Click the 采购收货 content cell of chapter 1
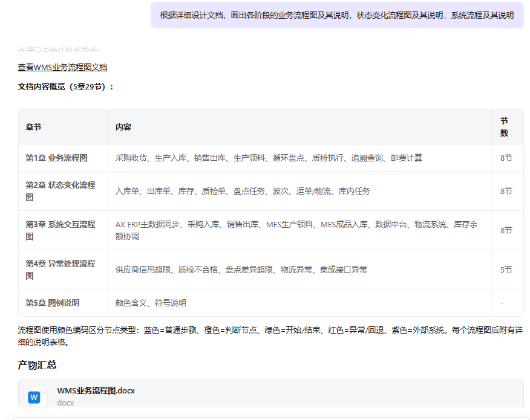 269,158
